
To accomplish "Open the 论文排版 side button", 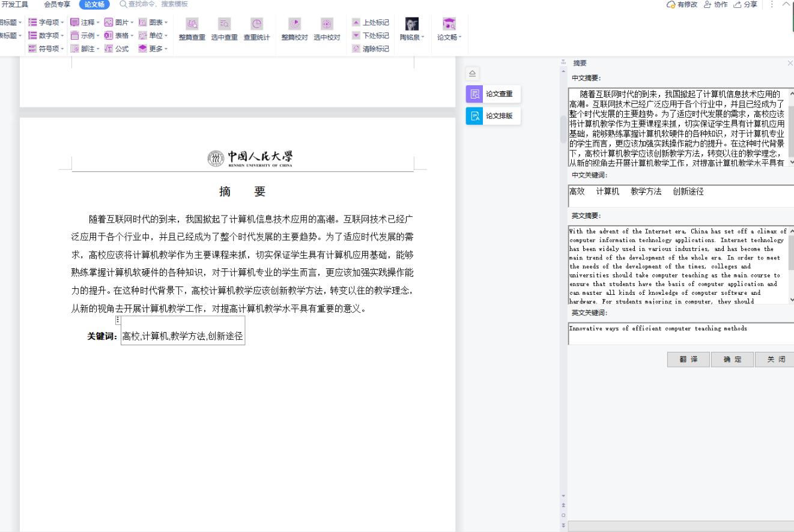I will (x=492, y=116).
